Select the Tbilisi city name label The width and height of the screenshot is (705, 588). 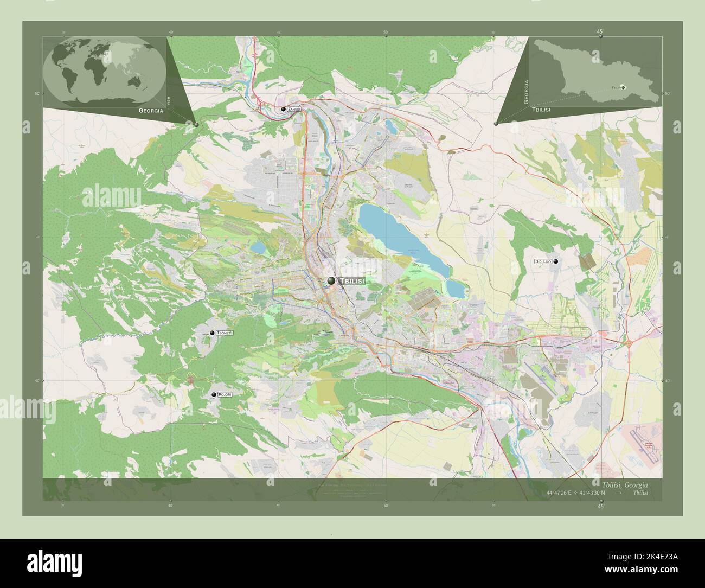352,281
